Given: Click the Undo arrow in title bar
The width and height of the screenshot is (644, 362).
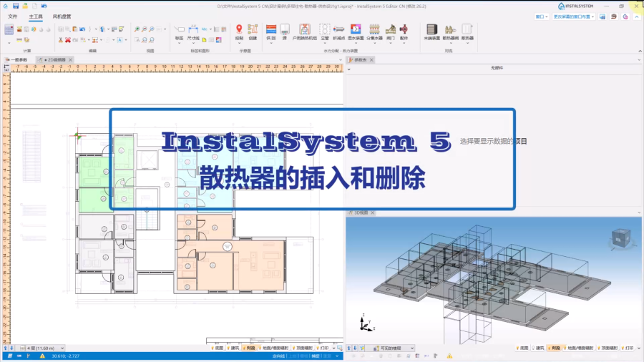Looking at the screenshot, I should pos(44,6).
